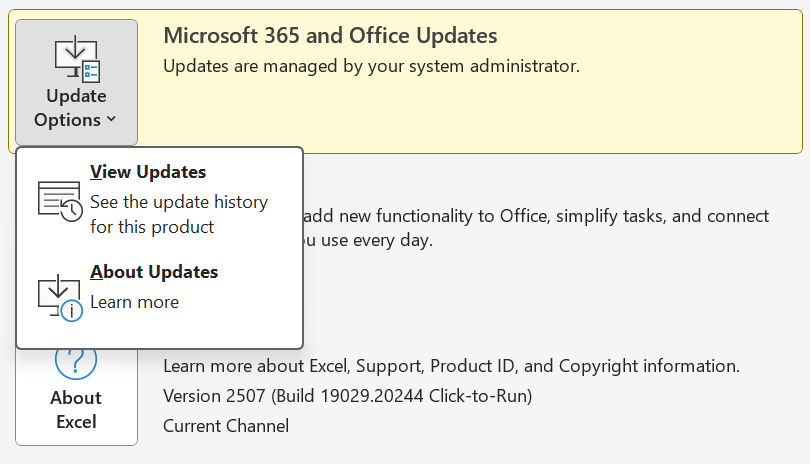Select 'Microsoft 365 and Office Updates' heading
The image size is (810, 464).
pyautogui.click(x=330, y=36)
